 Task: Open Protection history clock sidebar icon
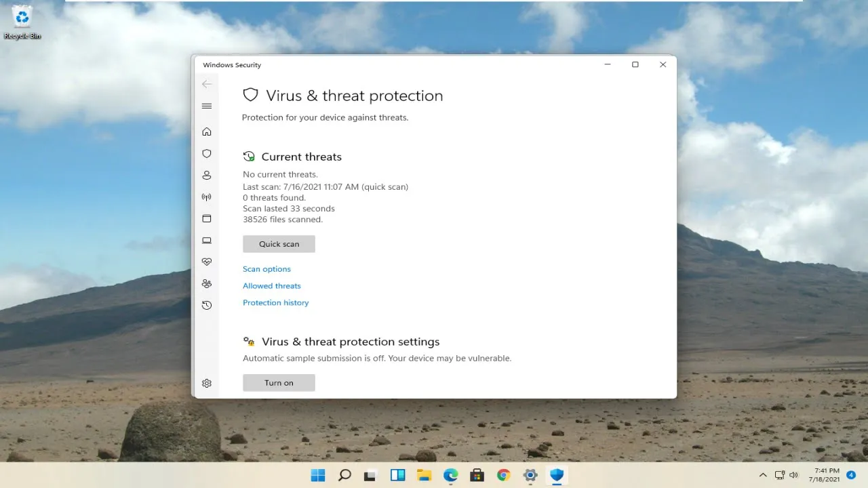(207, 305)
